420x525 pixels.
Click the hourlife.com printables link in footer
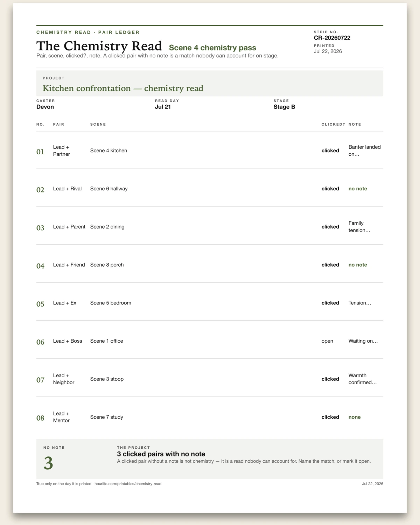tap(128, 484)
